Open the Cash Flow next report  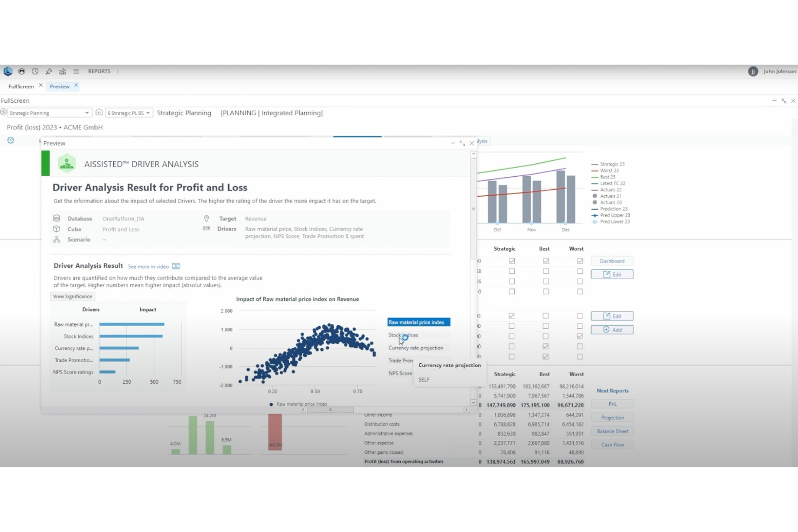click(613, 445)
